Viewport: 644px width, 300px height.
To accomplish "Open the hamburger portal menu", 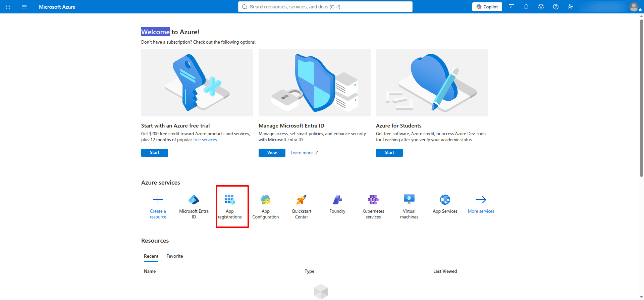I will (24, 7).
